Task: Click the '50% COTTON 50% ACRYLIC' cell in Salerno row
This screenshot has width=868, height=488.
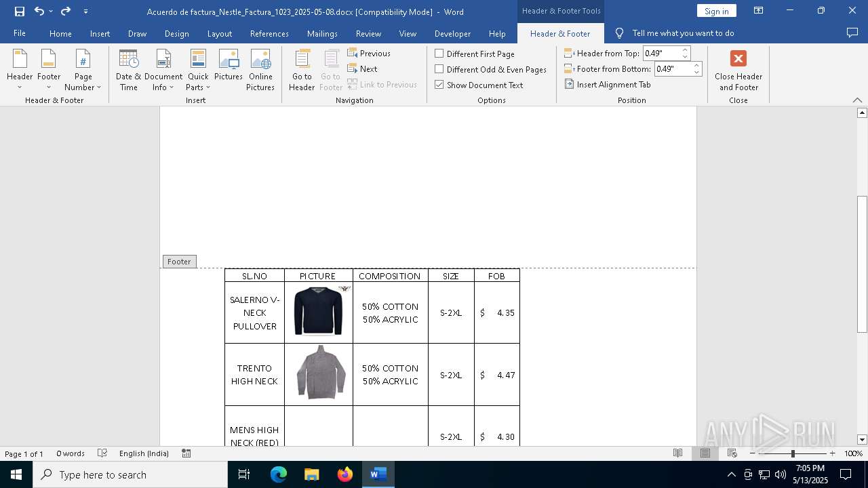Action: click(x=390, y=312)
